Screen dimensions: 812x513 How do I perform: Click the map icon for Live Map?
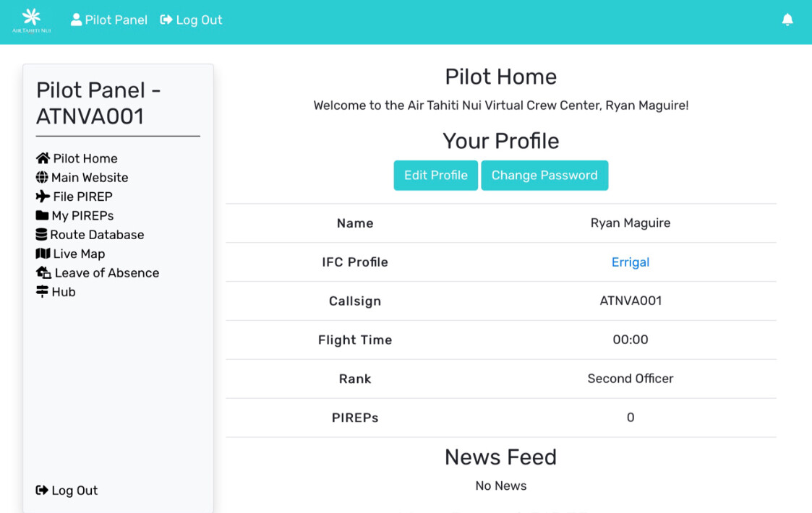43,254
